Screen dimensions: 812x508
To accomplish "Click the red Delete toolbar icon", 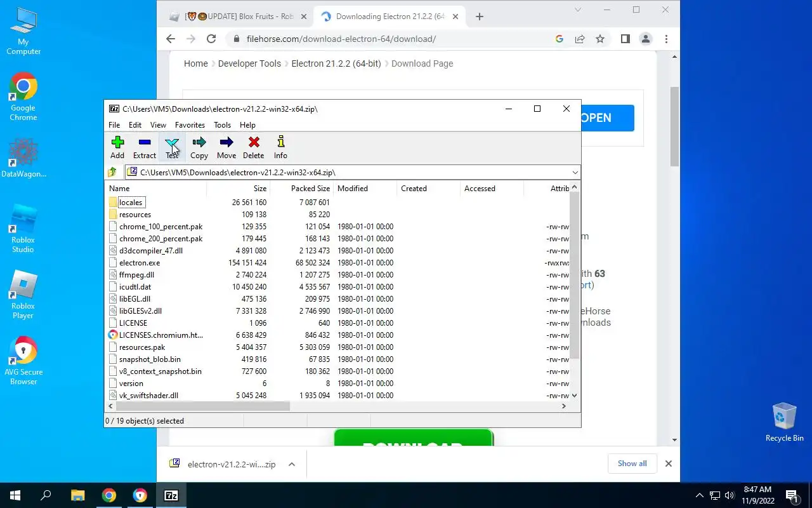I will pyautogui.click(x=254, y=142).
